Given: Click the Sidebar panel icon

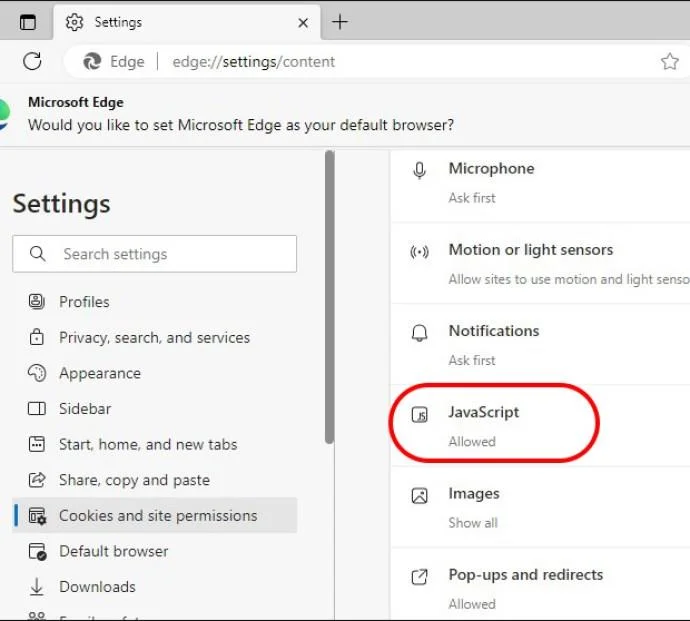Looking at the screenshot, I should (37, 408).
